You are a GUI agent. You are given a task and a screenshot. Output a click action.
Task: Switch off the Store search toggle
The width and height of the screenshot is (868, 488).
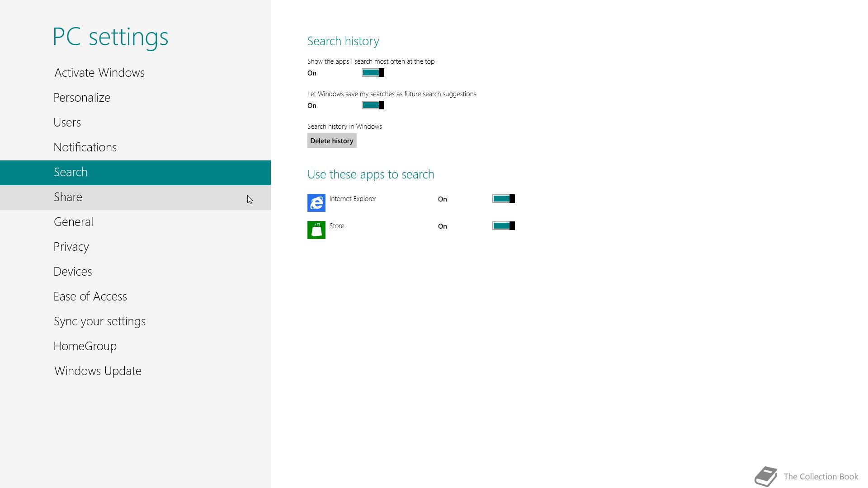[x=503, y=226]
